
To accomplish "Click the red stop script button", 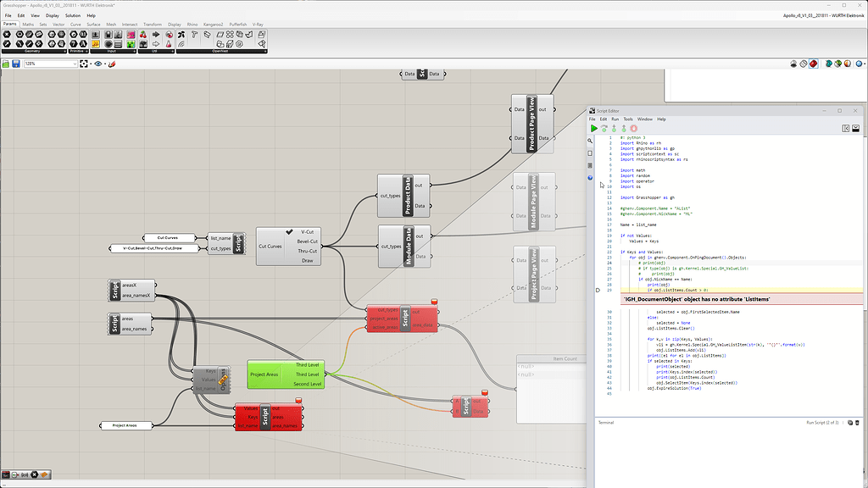I will [633, 129].
